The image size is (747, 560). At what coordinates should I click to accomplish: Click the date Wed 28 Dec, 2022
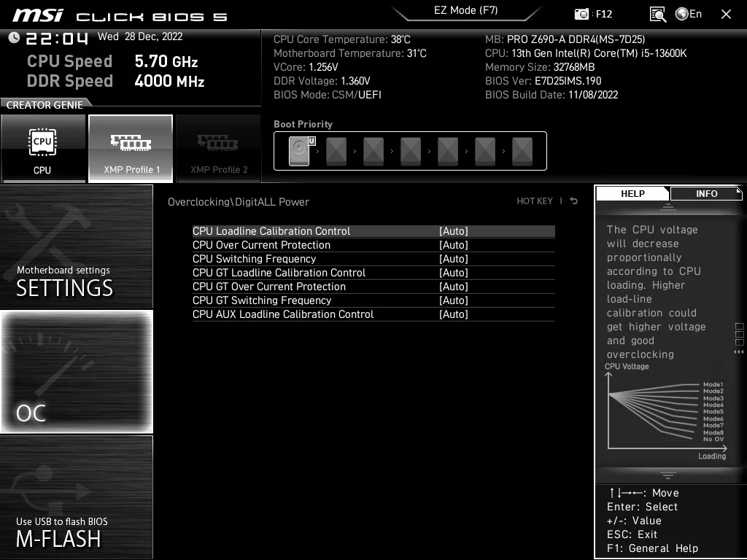click(x=140, y=36)
